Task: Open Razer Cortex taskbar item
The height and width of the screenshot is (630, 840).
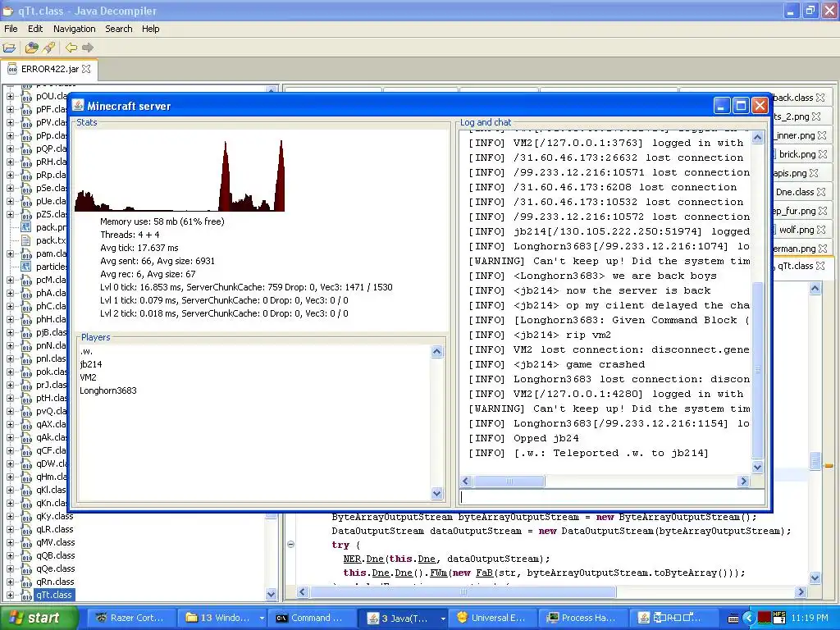Action: (x=130, y=618)
